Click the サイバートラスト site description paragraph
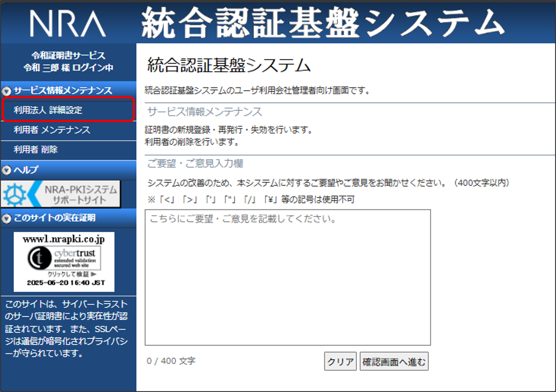Screen dimensions: 556x392 click(x=66, y=329)
